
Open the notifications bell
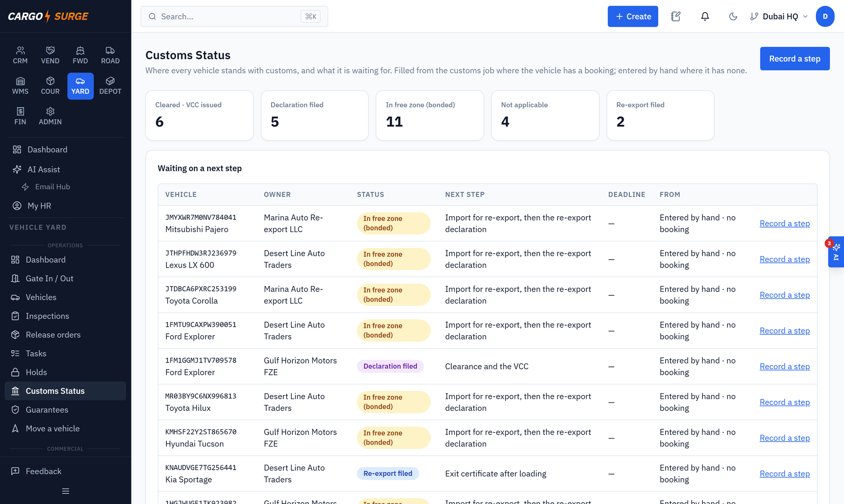pyautogui.click(x=705, y=16)
